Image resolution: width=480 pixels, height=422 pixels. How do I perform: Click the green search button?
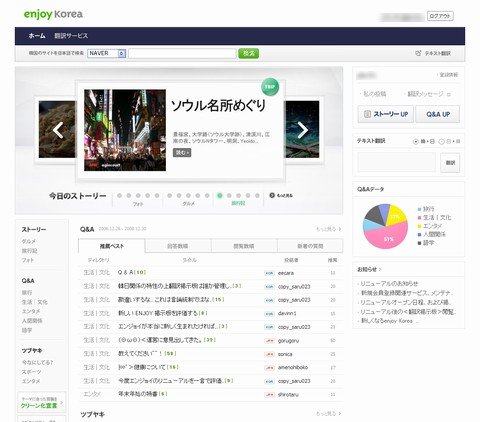248,53
